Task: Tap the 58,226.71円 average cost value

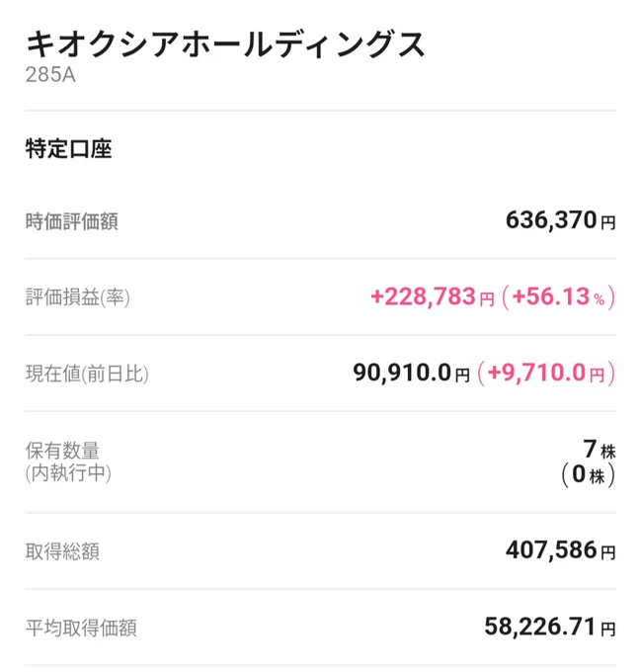Action: (550, 627)
